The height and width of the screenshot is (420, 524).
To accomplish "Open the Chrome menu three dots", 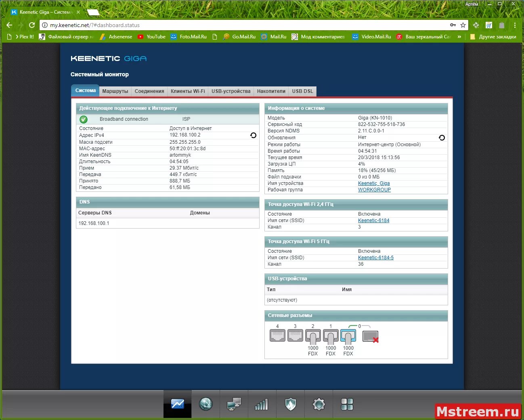I will 515,25.
